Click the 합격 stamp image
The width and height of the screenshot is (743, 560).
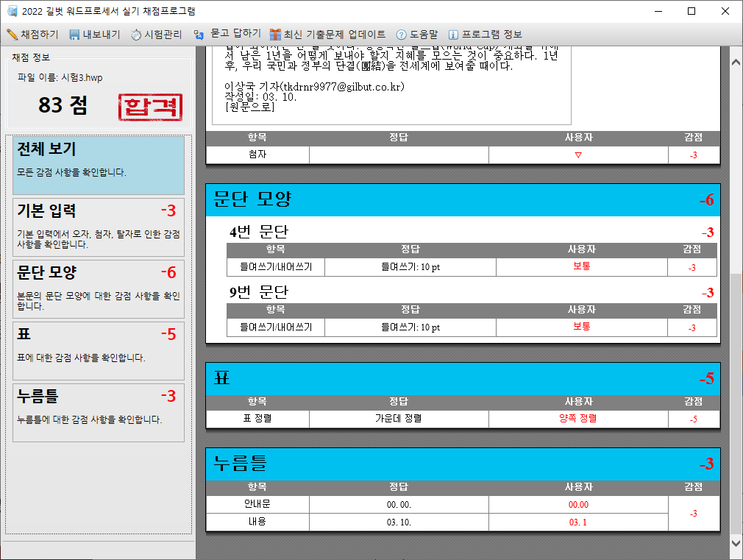149,107
